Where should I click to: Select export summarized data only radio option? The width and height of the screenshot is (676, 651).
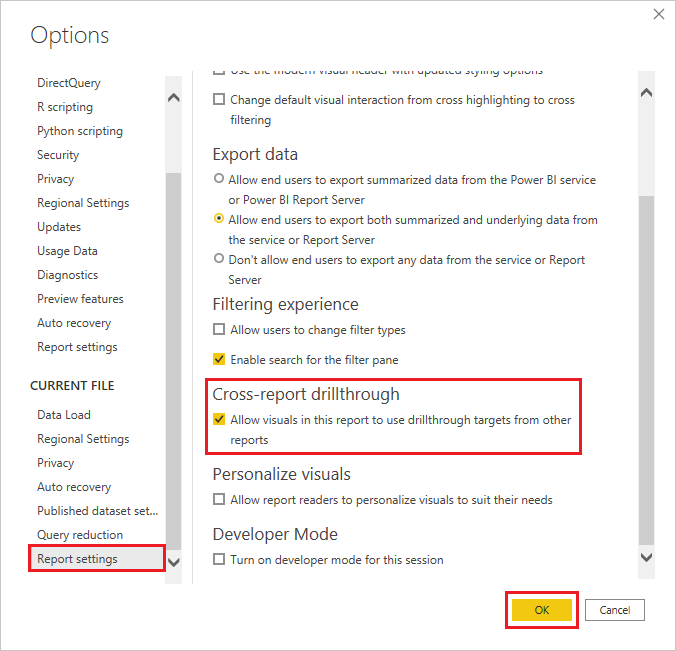click(x=219, y=178)
